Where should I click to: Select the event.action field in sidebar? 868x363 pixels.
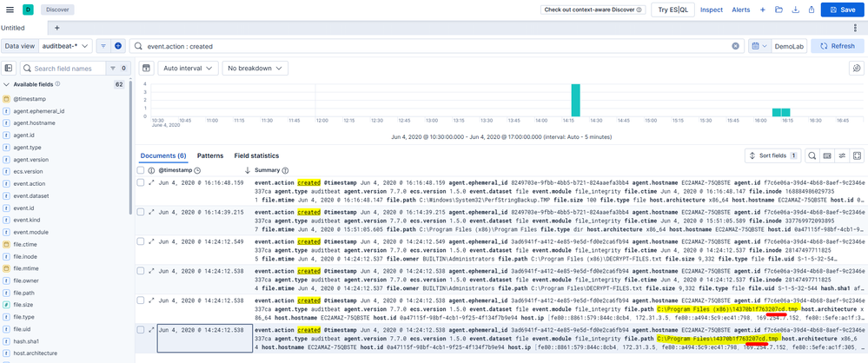coord(30,184)
